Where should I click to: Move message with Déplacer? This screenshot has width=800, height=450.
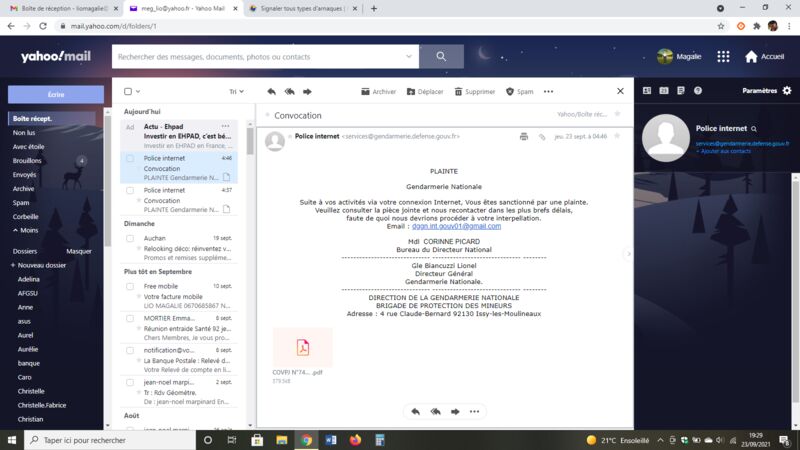click(425, 92)
